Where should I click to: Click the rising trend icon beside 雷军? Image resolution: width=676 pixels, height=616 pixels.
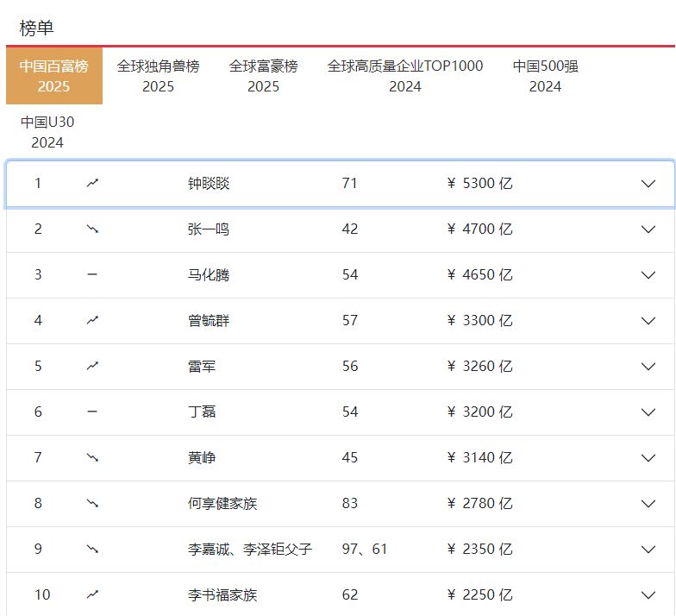pyautogui.click(x=93, y=366)
